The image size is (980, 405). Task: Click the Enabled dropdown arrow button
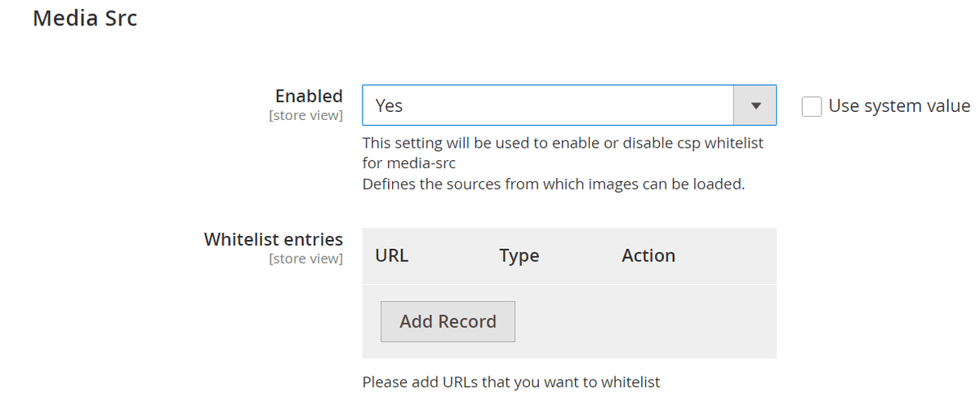point(755,105)
